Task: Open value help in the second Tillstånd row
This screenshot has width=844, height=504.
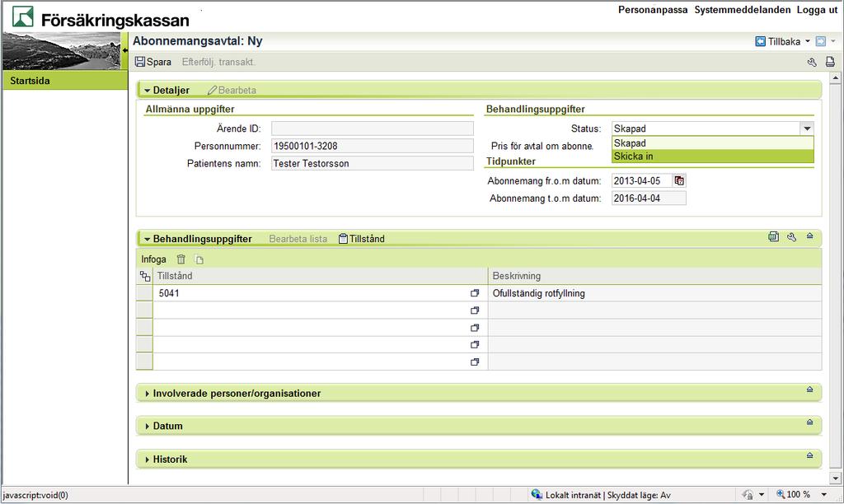Action: click(x=475, y=310)
